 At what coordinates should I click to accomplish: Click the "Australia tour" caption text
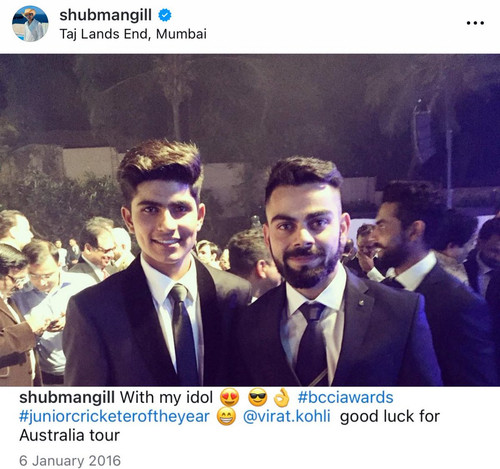tap(69, 435)
